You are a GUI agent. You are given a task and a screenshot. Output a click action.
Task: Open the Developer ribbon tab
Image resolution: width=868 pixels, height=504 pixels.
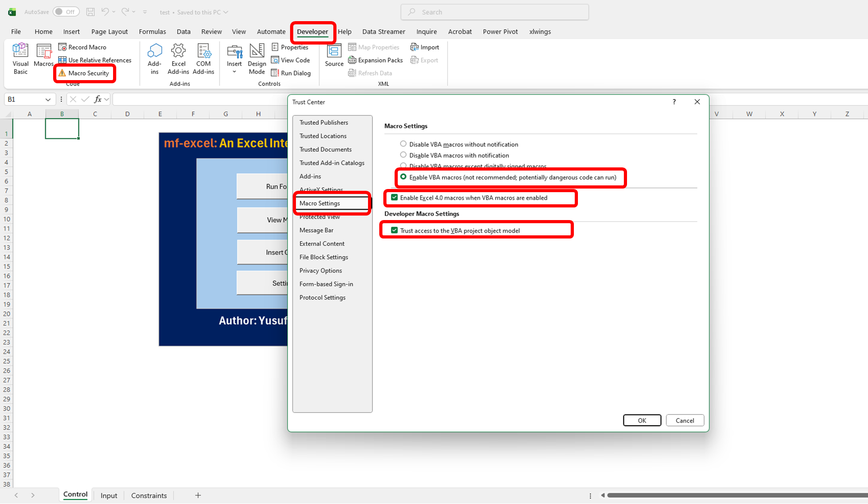tap(312, 31)
